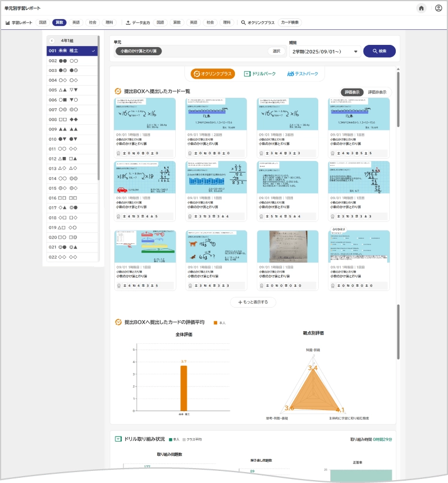448x483 pixels.
Task: Click the オクリンクプラス magnifier icon
Action: click(x=244, y=23)
